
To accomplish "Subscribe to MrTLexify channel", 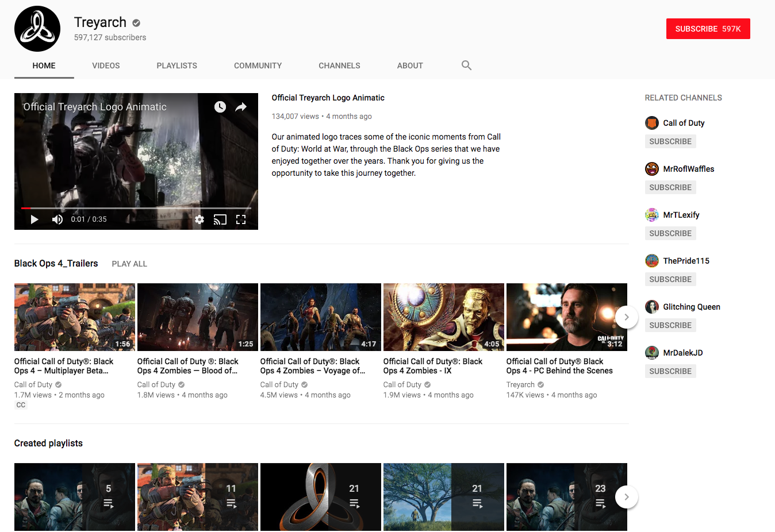I will point(670,233).
